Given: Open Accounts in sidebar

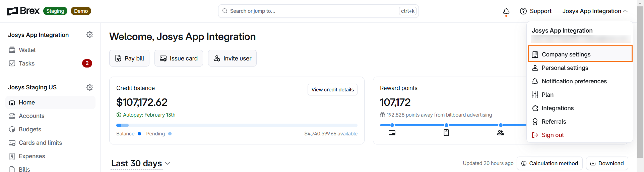Looking at the screenshot, I should (50, 116).
